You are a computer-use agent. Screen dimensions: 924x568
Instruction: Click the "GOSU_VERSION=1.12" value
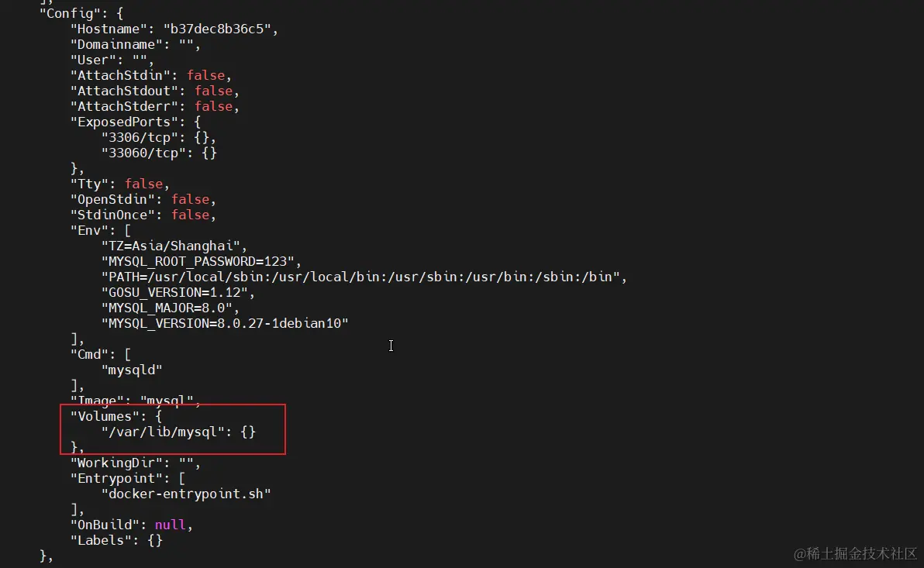click(x=174, y=292)
